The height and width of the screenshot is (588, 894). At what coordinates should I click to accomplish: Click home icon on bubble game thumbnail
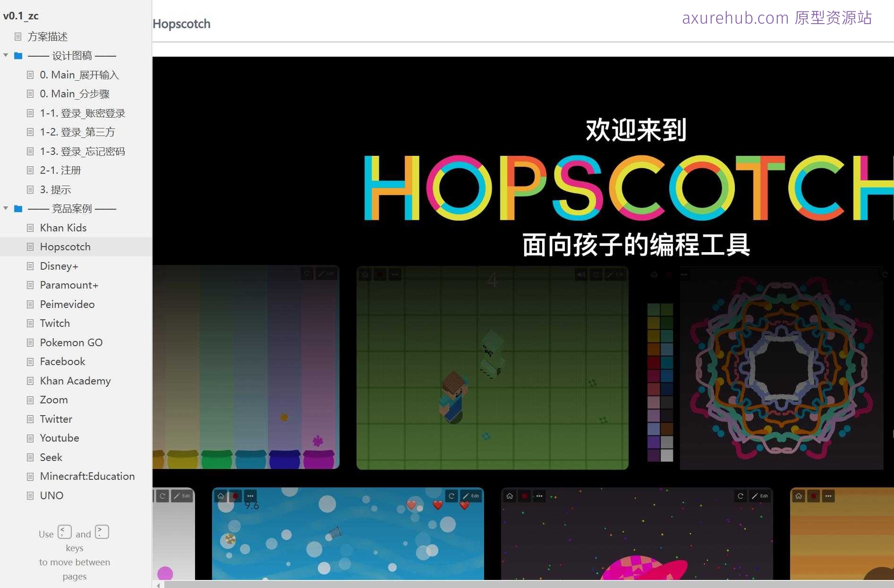221,496
